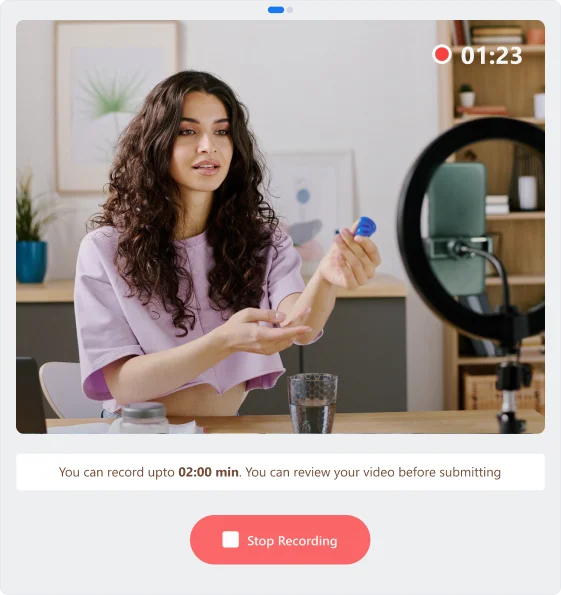
Task: Select the active blue page indicator
Action: pyautogui.click(x=276, y=10)
